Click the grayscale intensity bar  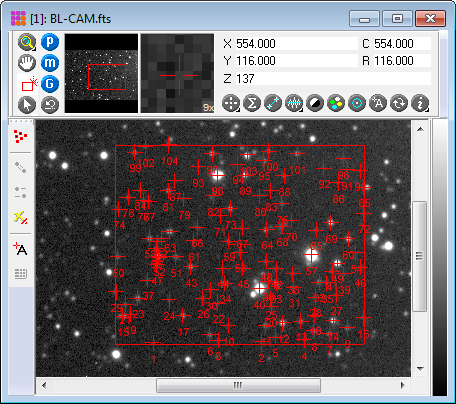click(x=440, y=257)
